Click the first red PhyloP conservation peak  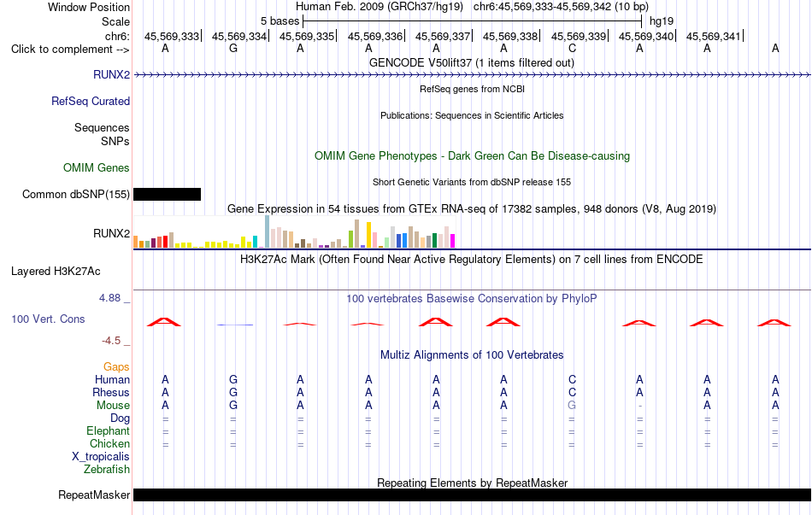click(x=164, y=322)
